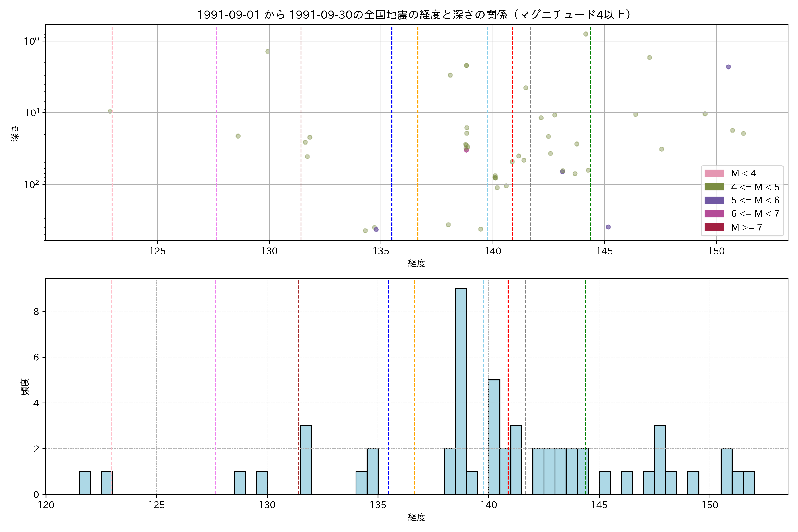Click the purple scatter point near longitude 145
The width and height of the screenshot is (798, 532).
click(608, 227)
